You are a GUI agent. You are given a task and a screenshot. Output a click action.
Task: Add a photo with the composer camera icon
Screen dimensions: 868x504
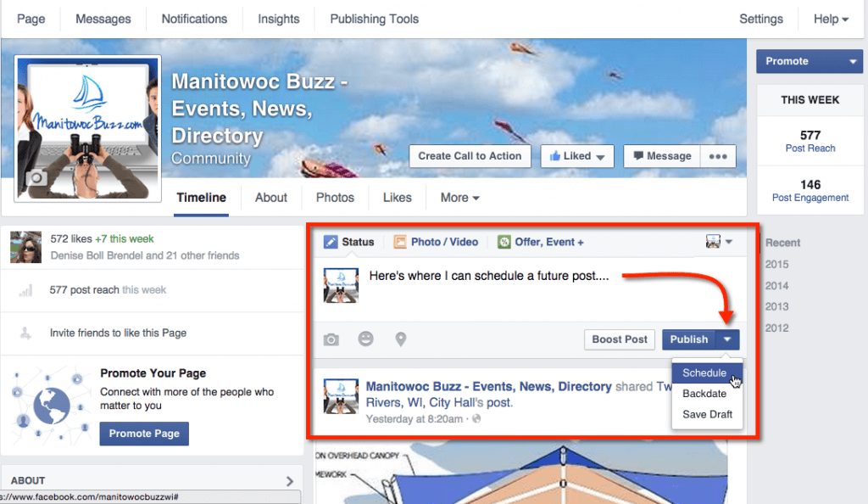pyautogui.click(x=331, y=339)
